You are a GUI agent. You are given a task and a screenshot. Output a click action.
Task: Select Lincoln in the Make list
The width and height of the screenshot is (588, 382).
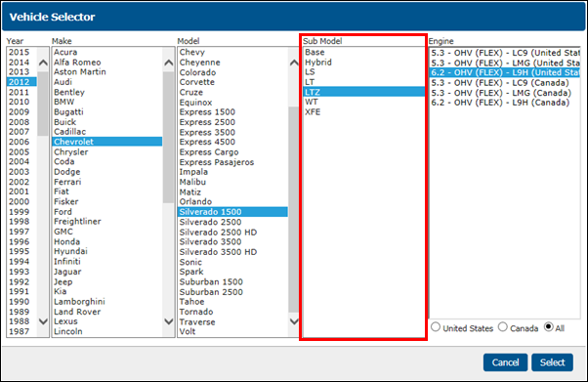106,331
